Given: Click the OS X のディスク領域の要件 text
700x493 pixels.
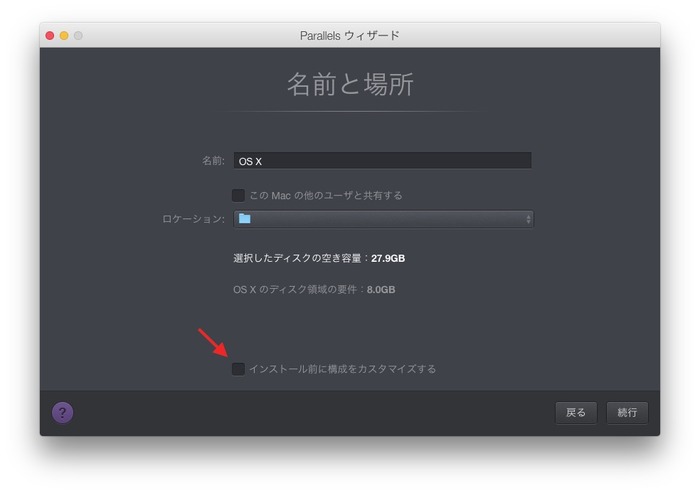Looking at the screenshot, I should [295, 289].
